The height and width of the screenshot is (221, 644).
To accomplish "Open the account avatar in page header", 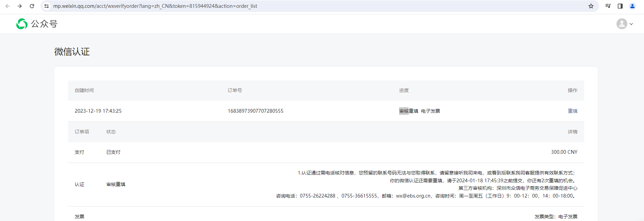I will click(622, 24).
